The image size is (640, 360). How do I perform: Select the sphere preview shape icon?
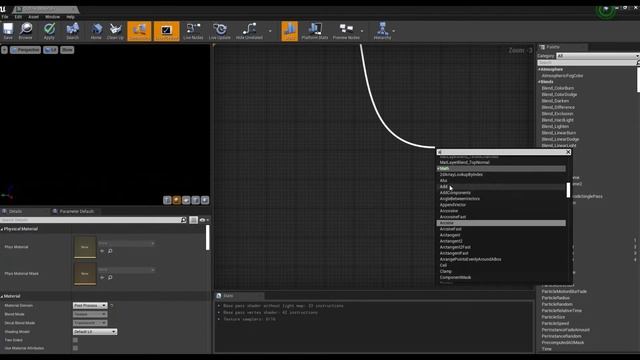click(x=176, y=200)
